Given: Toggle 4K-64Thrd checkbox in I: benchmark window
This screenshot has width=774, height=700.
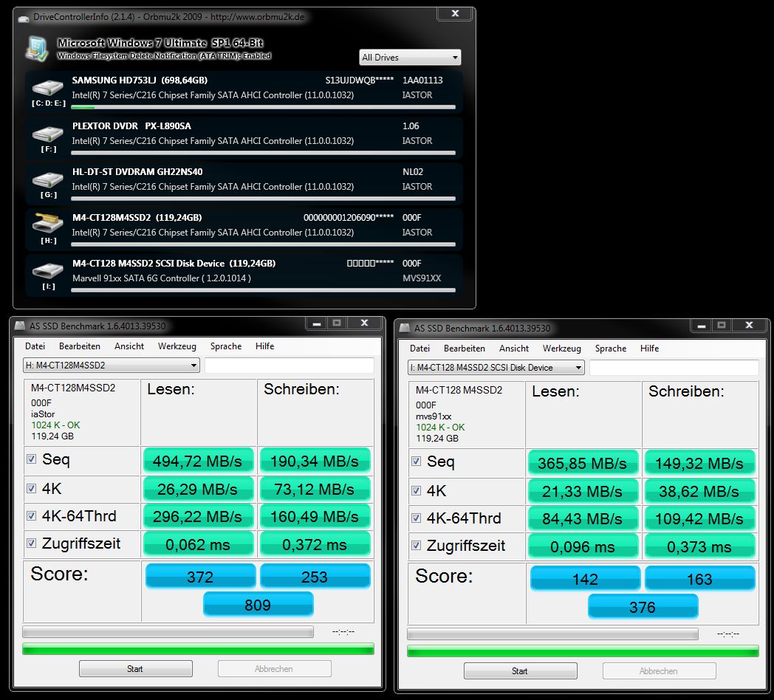Looking at the screenshot, I should 416,518.
